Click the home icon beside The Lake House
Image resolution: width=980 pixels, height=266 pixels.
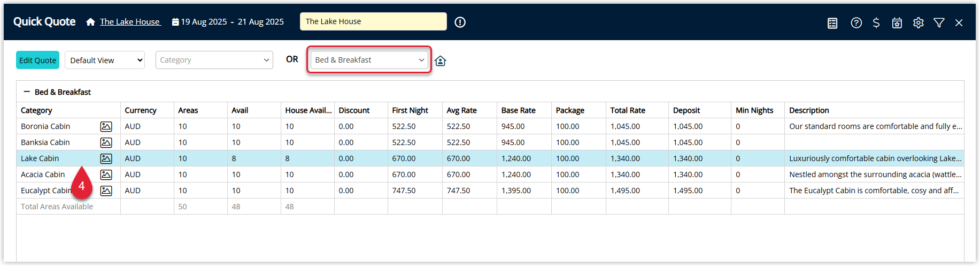click(90, 22)
